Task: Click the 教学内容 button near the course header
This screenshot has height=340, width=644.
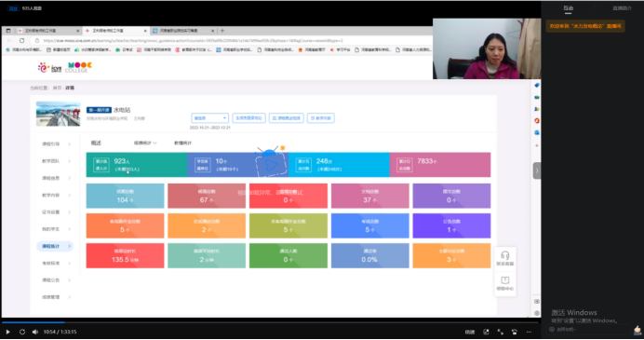Action: [x=321, y=118]
